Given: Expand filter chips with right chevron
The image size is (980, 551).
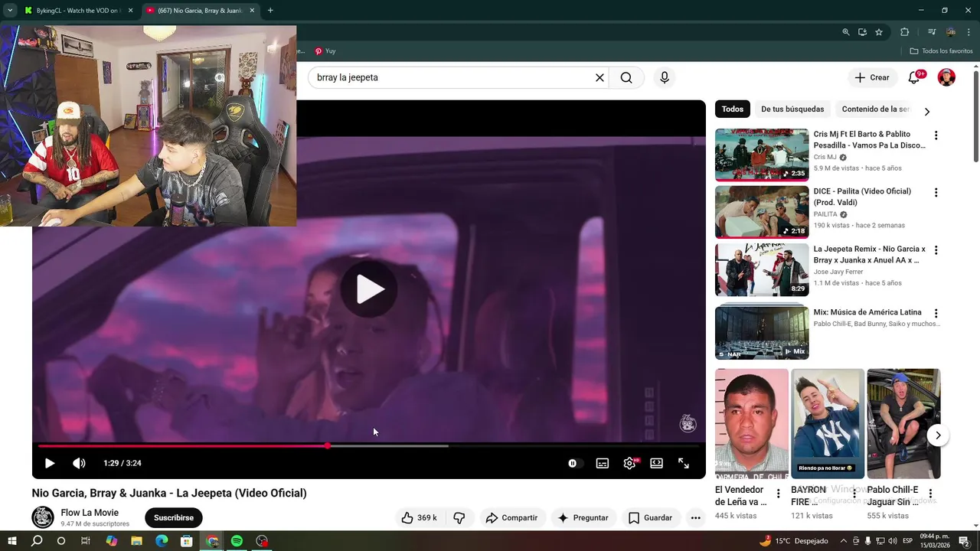Looking at the screenshot, I should [927, 112].
